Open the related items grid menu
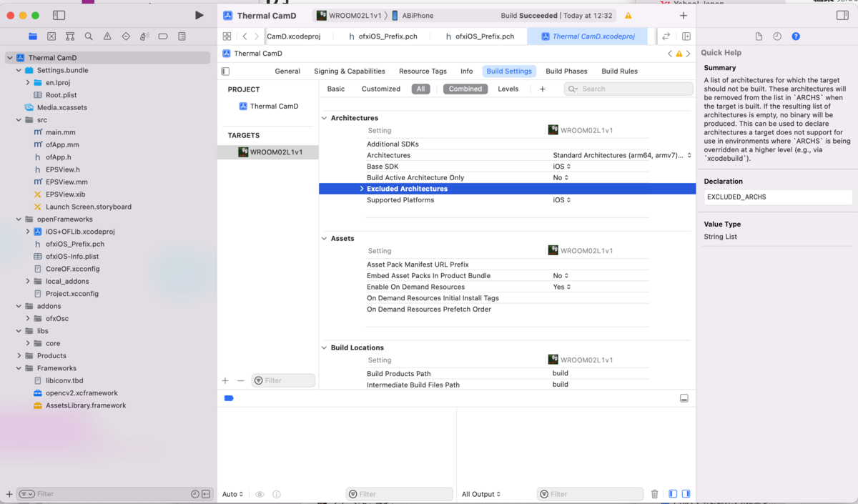858x504 pixels. (227, 36)
